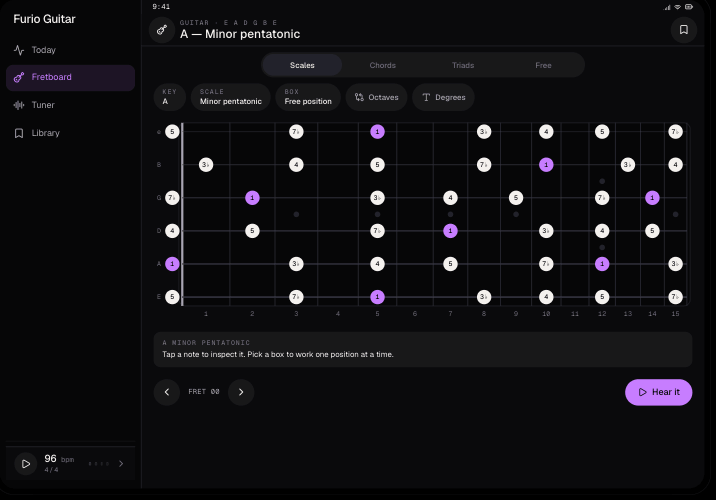Tap 7♭ note on G string fret 12
The image size is (716, 500).
point(602,198)
